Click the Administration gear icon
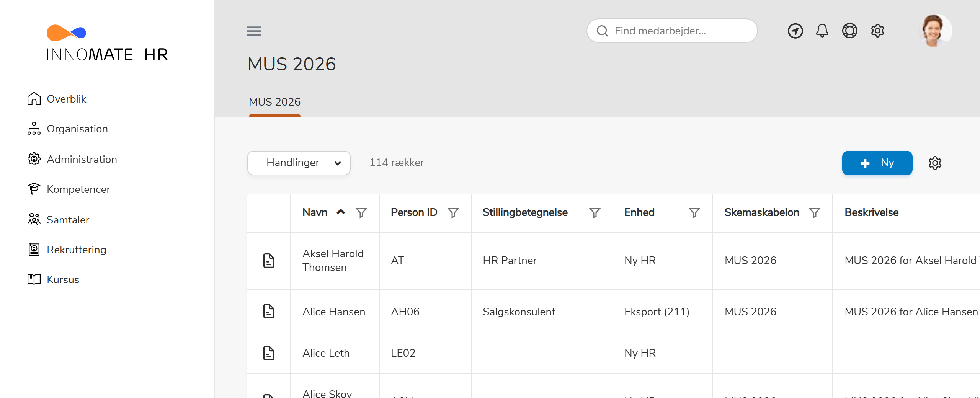The height and width of the screenshot is (398, 980). [34, 159]
